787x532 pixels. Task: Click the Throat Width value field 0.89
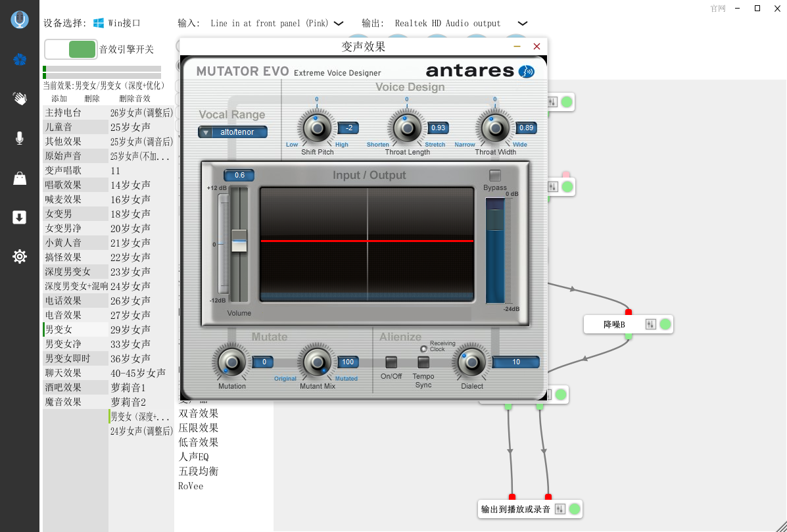point(527,128)
